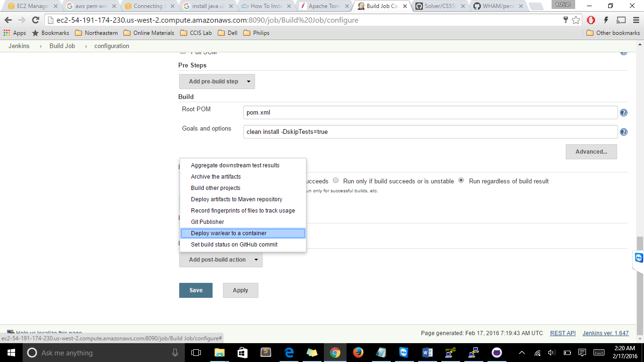Open the REST API link
The image size is (644, 362).
pos(562,333)
